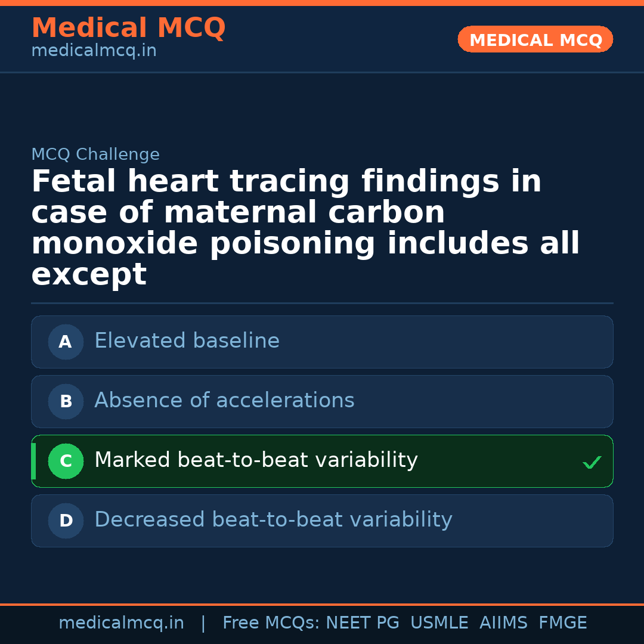Choose Decreased beat-to-beat variability option

[273, 520]
